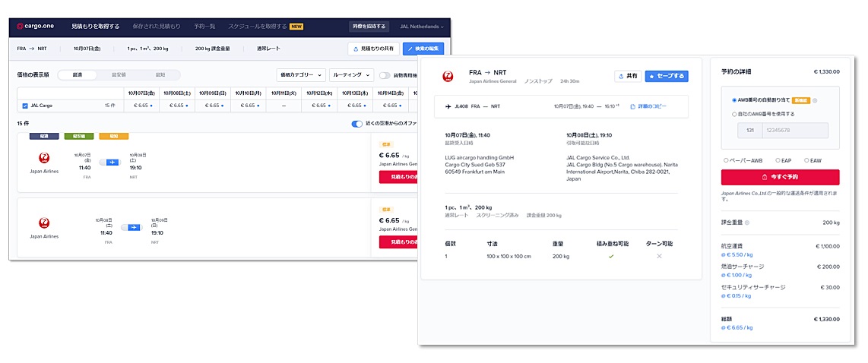Screen dimensions: 868x363
Task: Uncheck the JAL Cargo checkbox
Action: [x=25, y=105]
